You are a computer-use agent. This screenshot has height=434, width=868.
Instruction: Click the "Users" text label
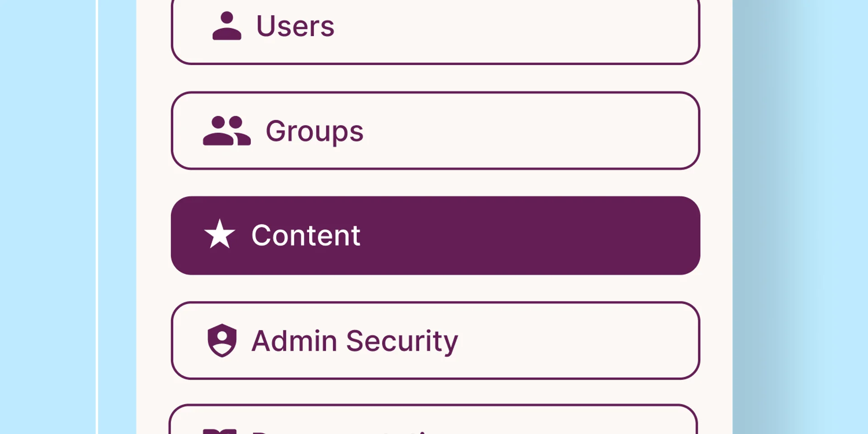295,26
